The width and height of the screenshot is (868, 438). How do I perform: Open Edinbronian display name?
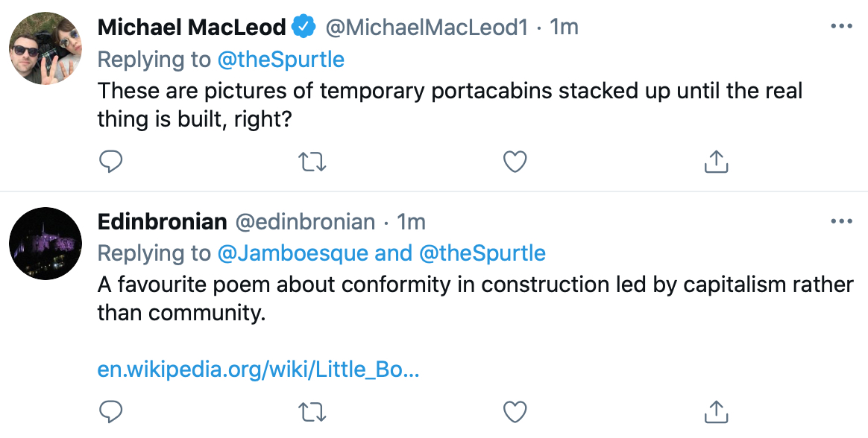pos(163,222)
